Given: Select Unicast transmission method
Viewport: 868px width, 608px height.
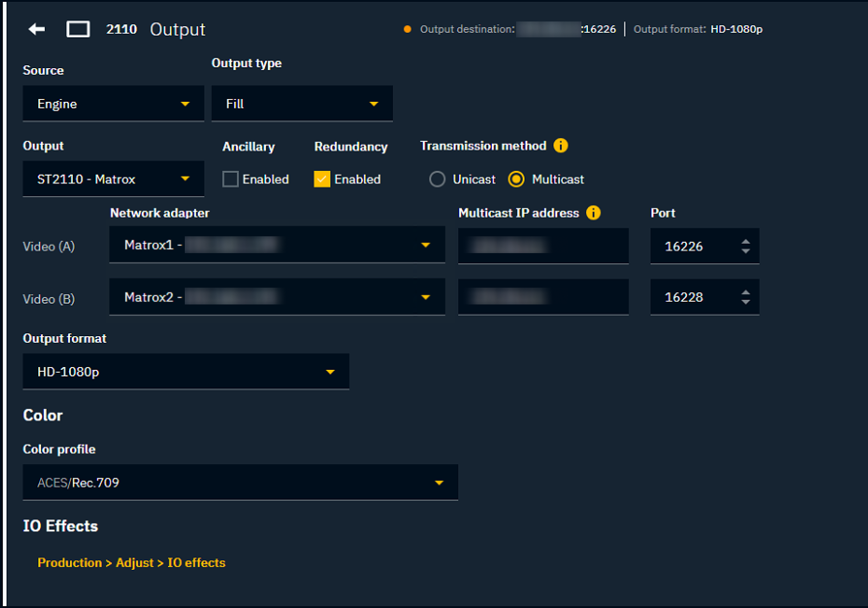Looking at the screenshot, I should [x=437, y=179].
